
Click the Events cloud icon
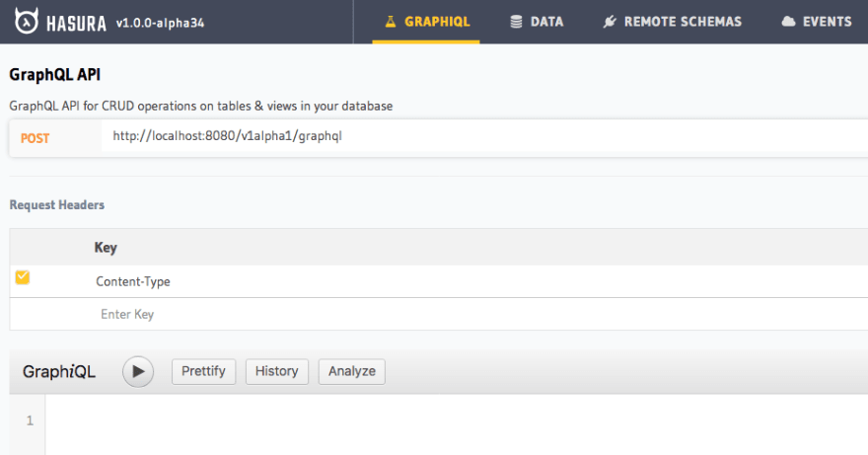pos(788,22)
